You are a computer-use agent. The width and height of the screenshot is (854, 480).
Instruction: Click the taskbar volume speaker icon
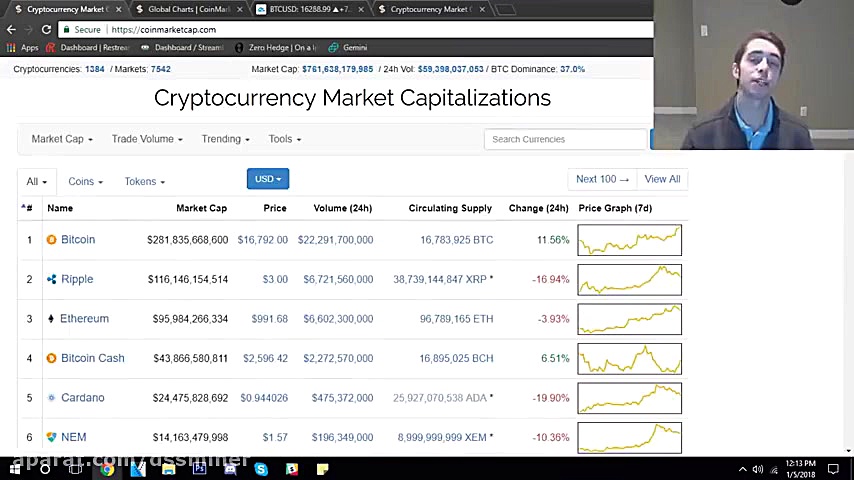(x=758, y=469)
